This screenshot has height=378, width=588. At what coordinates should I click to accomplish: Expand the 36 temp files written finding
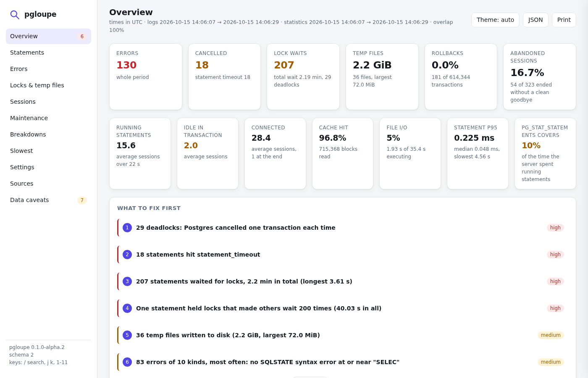343,335
